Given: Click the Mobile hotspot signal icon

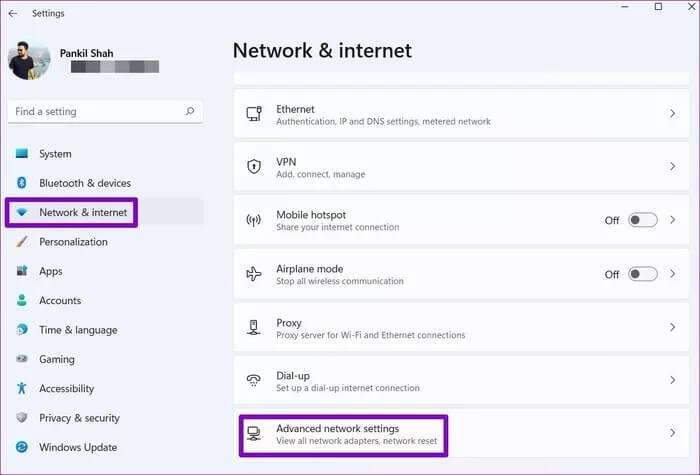Looking at the screenshot, I should (x=254, y=220).
